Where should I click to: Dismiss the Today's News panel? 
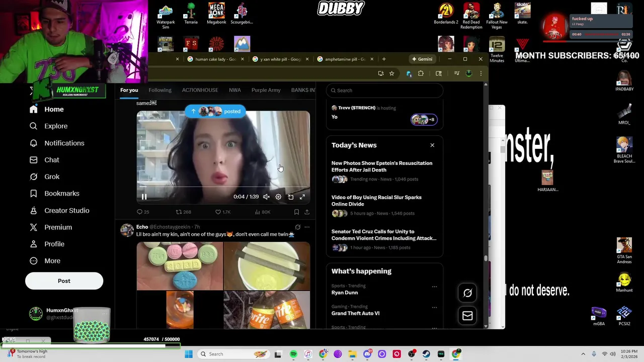pos(432,145)
